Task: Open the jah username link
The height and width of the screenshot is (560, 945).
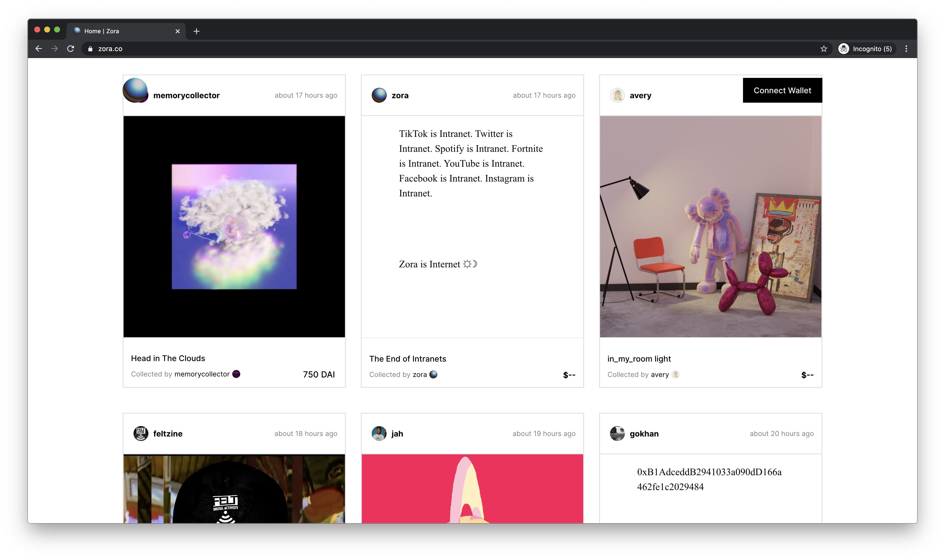Action: 397,434
